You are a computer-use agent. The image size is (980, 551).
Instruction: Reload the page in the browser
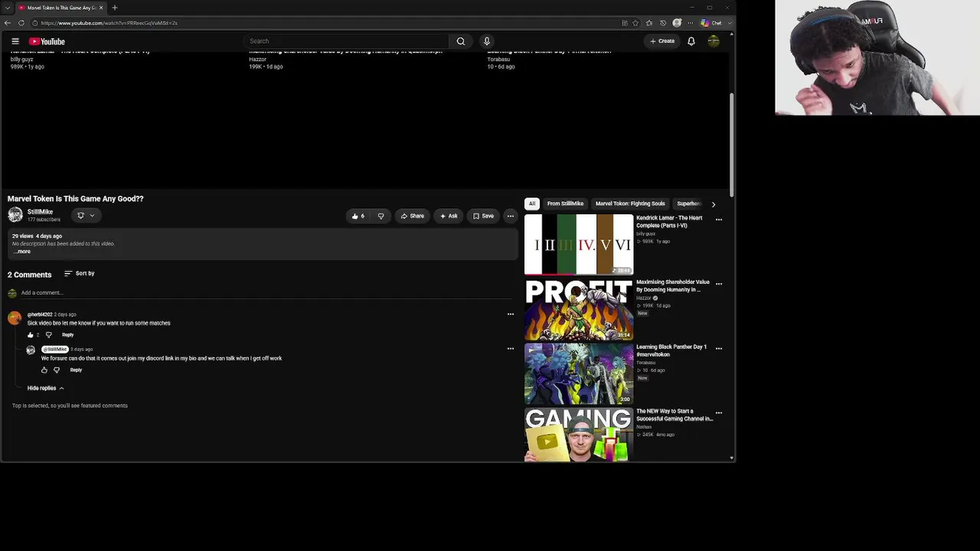pyautogui.click(x=21, y=23)
